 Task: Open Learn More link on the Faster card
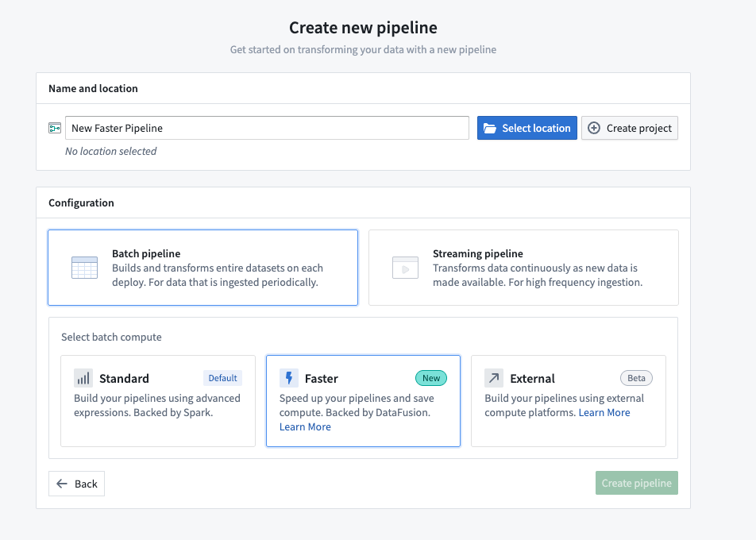pyautogui.click(x=305, y=426)
